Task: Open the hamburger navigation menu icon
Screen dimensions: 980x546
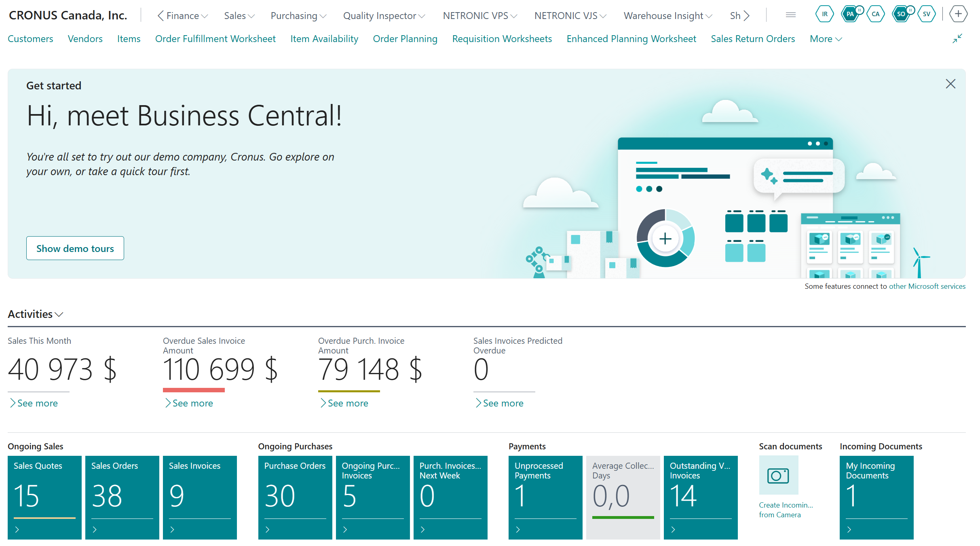Action: coord(791,15)
